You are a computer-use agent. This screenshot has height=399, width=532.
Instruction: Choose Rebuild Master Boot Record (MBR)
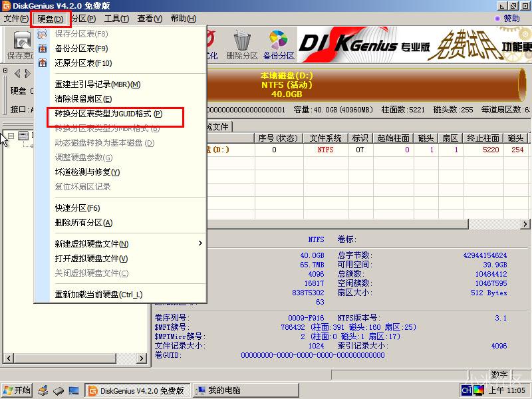click(97, 84)
